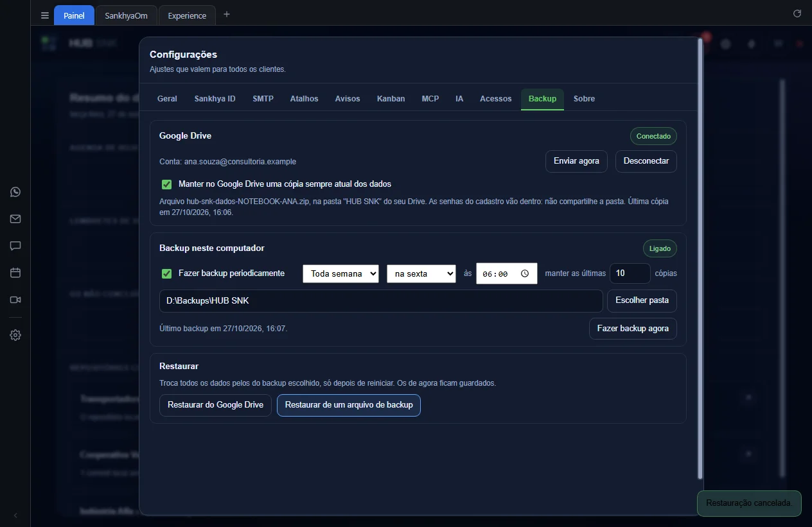Click the Desconectar button
812x527 pixels.
coord(646,161)
